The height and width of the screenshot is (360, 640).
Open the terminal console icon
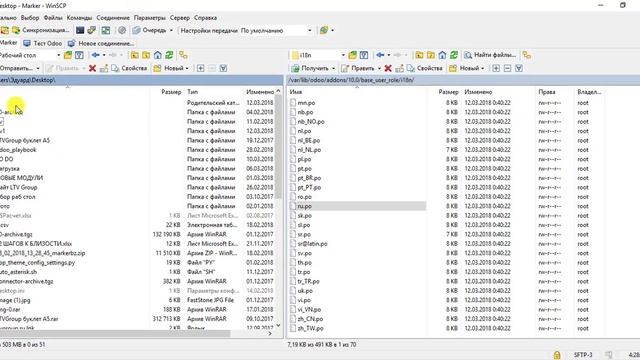click(x=80, y=30)
